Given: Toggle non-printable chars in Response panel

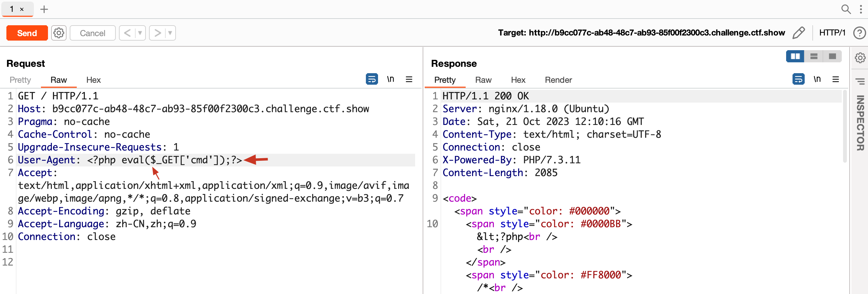Looking at the screenshot, I should coord(817,79).
